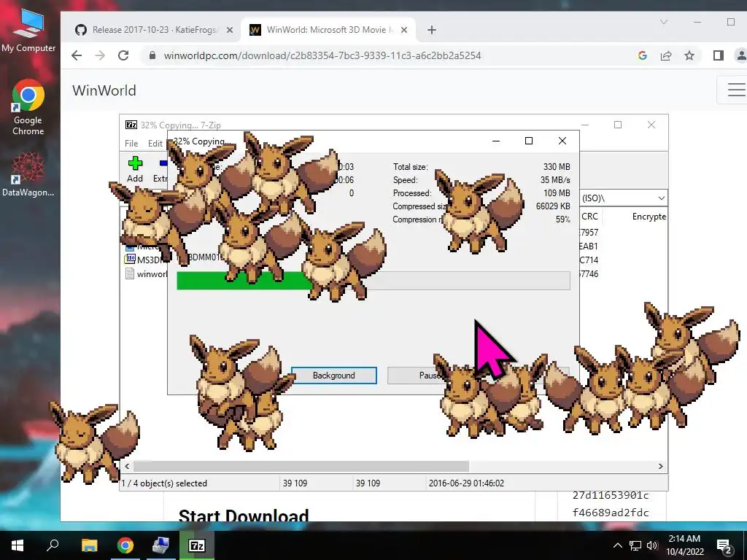Click the Background button
The width and height of the screenshot is (747, 560).
[334, 376]
